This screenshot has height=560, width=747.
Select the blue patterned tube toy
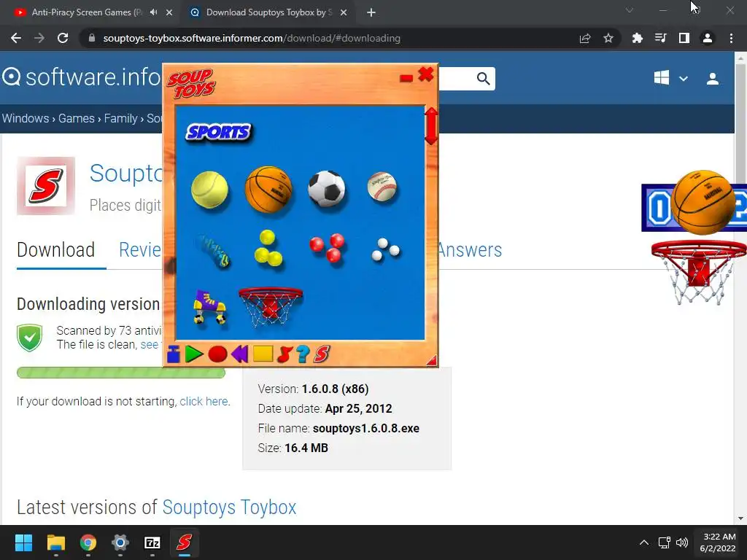pos(213,250)
